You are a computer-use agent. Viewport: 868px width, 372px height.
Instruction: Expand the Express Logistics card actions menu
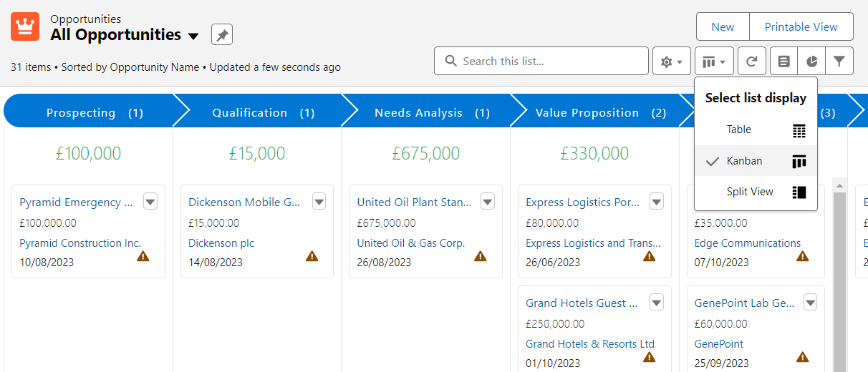point(657,202)
